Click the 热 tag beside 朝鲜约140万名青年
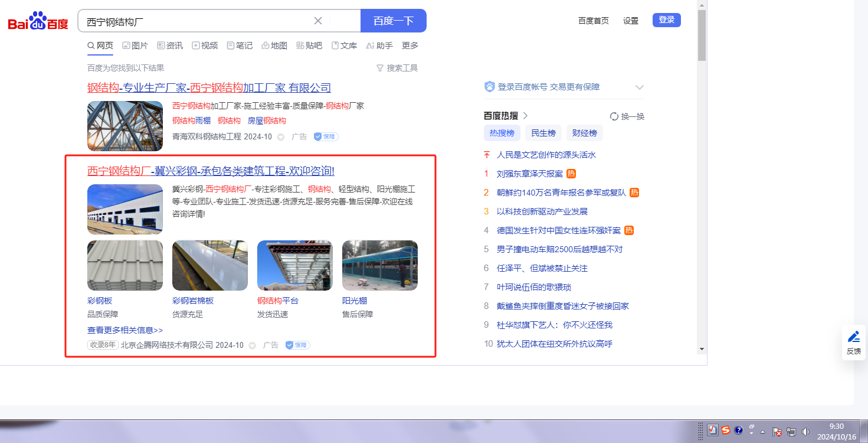The width and height of the screenshot is (868, 443). click(x=634, y=193)
